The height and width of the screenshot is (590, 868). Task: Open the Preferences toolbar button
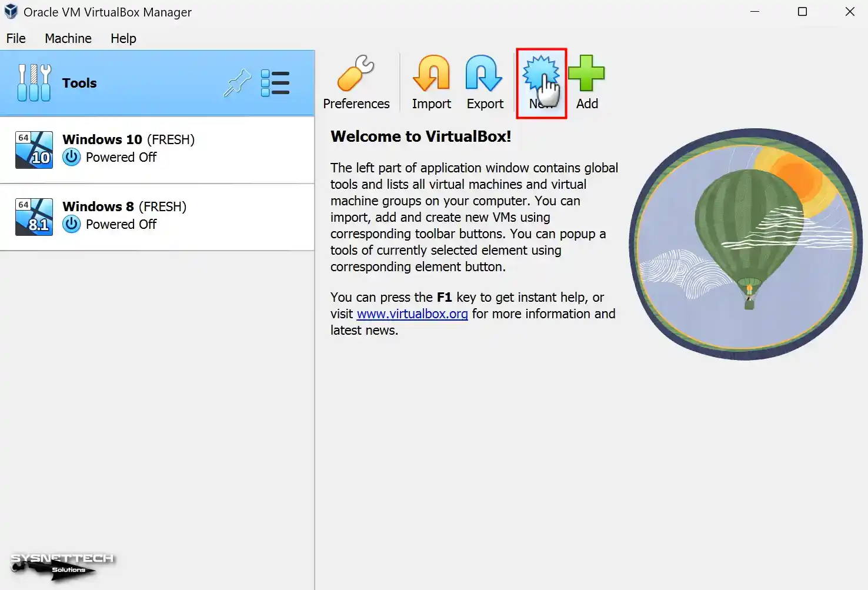[356, 82]
